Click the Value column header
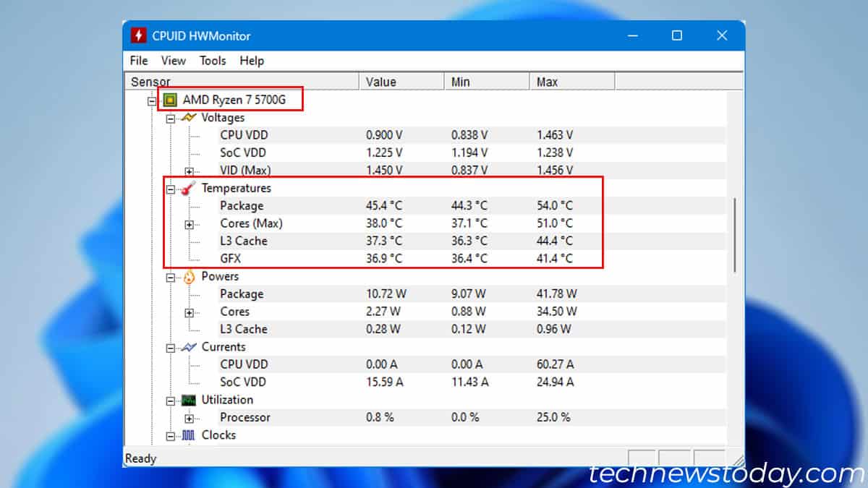The image size is (868, 488). pyautogui.click(x=381, y=82)
